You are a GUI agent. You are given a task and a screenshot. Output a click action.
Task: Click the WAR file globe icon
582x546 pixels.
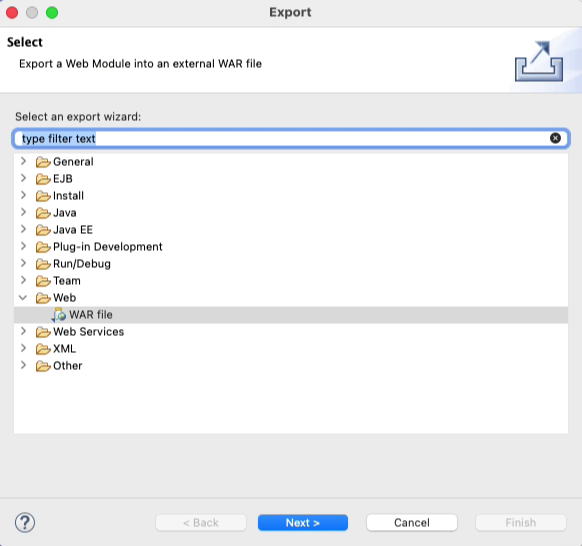(x=59, y=315)
